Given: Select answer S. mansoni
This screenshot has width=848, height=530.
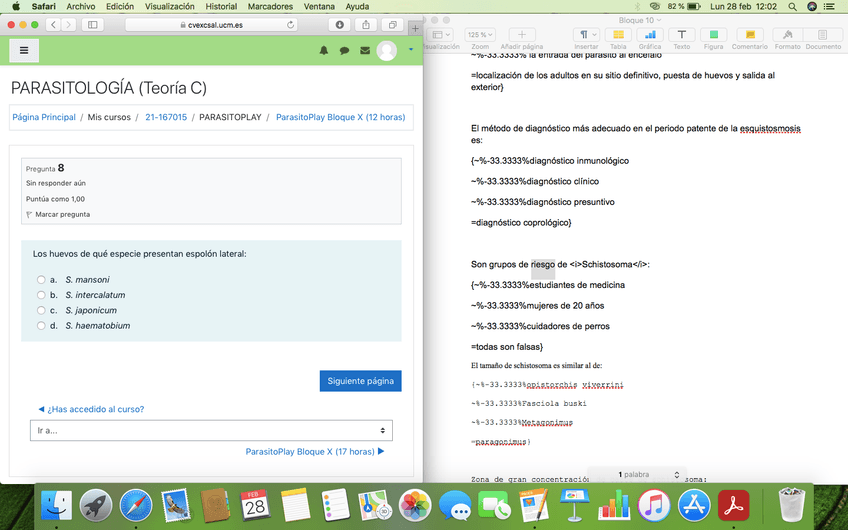Looking at the screenshot, I should pyautogui.click(x=41, y=280).
